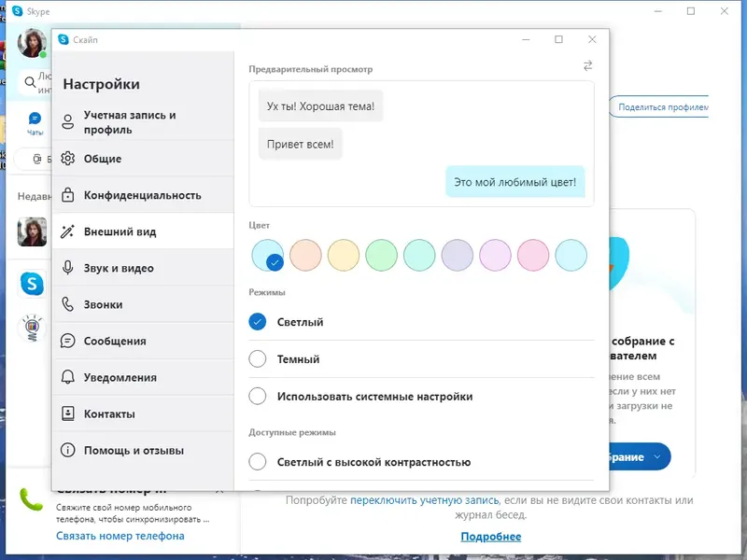Switch to the Звук и видео section

click(143, 268)
